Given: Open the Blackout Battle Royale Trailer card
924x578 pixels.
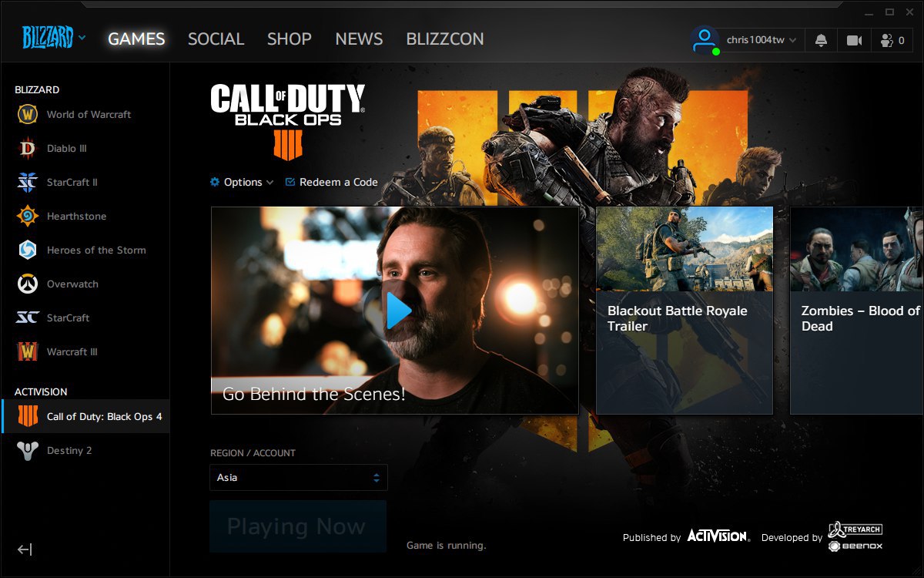Looking at the screenshot, I should (685, 311).
